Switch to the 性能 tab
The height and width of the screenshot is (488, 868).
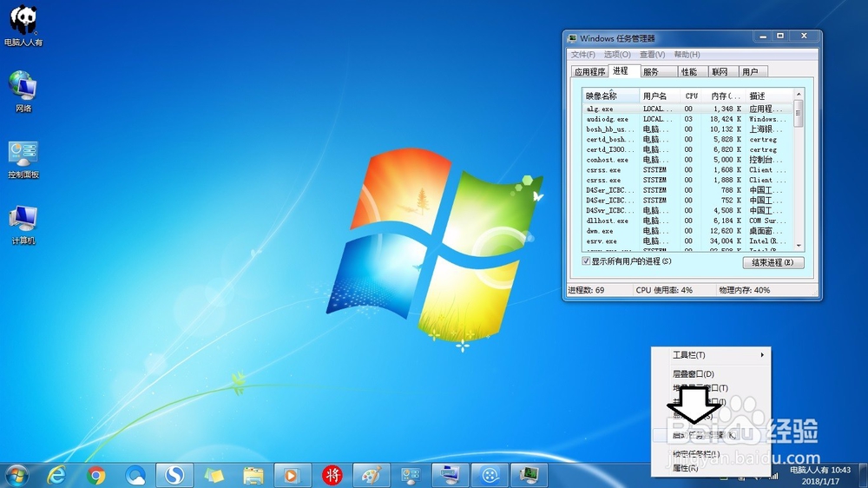(693, 71)
